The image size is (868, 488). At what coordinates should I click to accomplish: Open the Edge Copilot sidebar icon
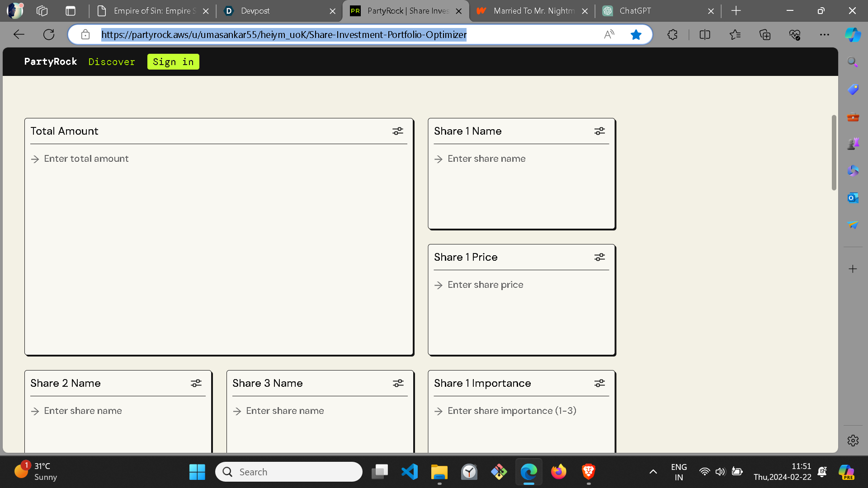point(853,34)
